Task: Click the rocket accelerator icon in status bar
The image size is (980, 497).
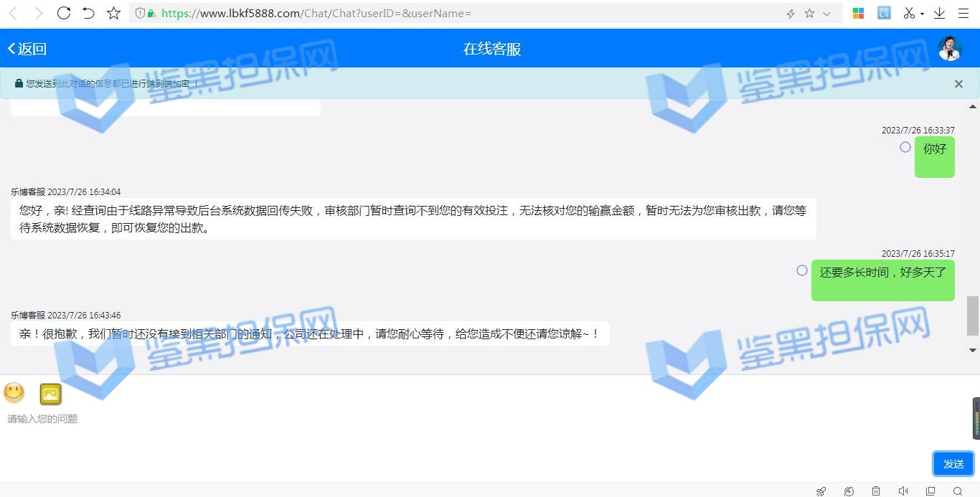Action: [x=821, y=491]
